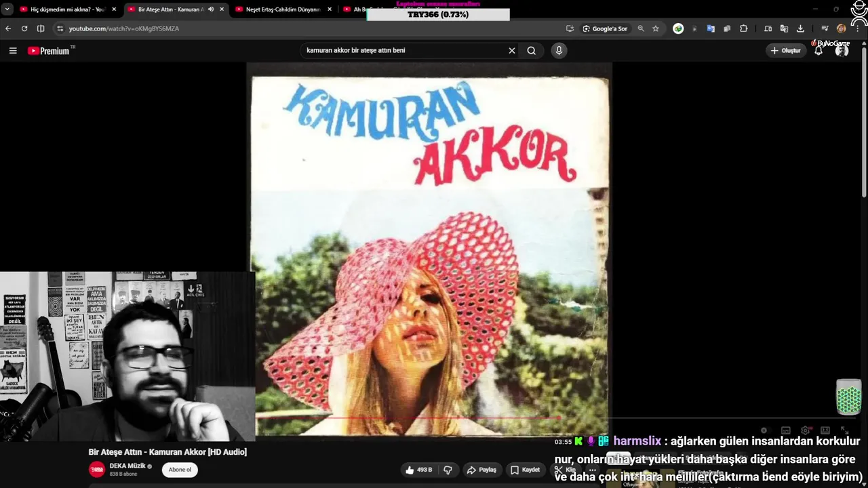Screen dimensions: 868x488
Task: Click the Oluştur create button
Action: (786, 50)
